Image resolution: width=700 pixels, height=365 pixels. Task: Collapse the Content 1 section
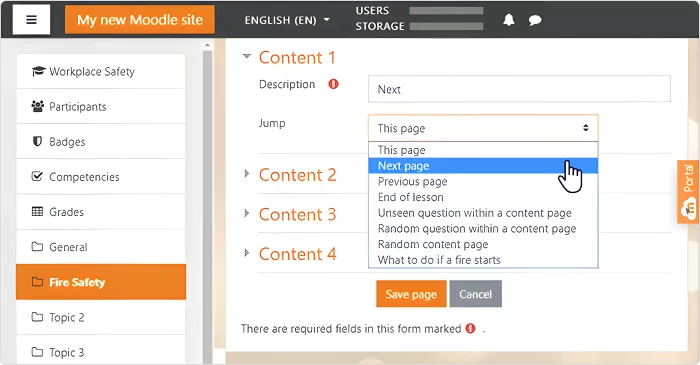click(246, 56)
